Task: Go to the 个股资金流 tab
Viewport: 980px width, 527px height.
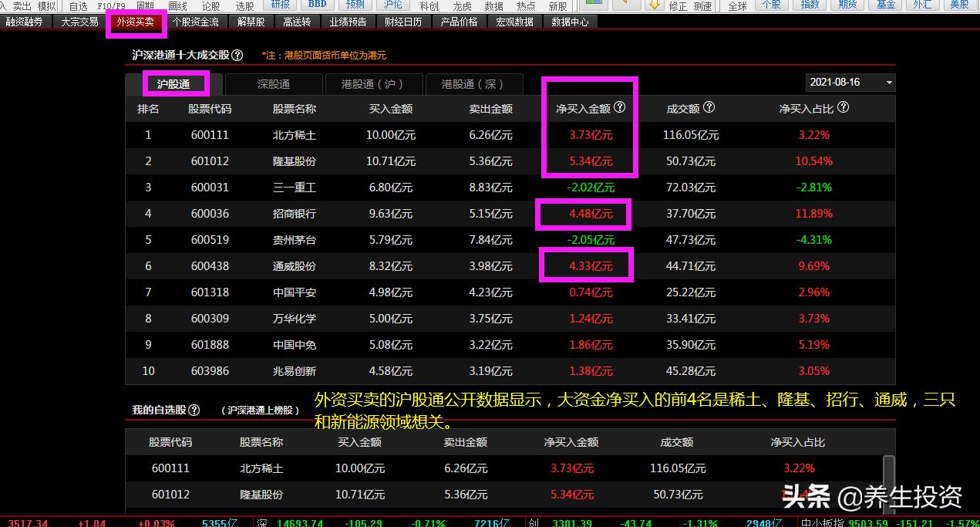Action: tap(196, 22)
